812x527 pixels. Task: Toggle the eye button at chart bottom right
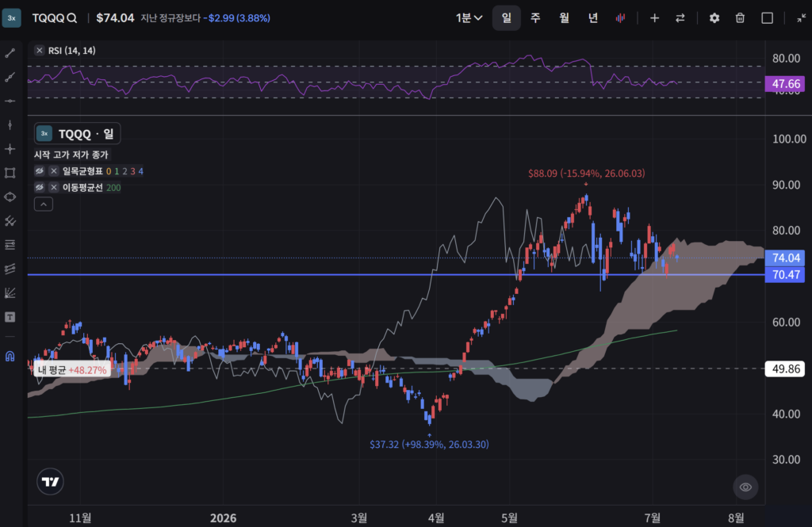pyautogui.click(x=745, y=487)
